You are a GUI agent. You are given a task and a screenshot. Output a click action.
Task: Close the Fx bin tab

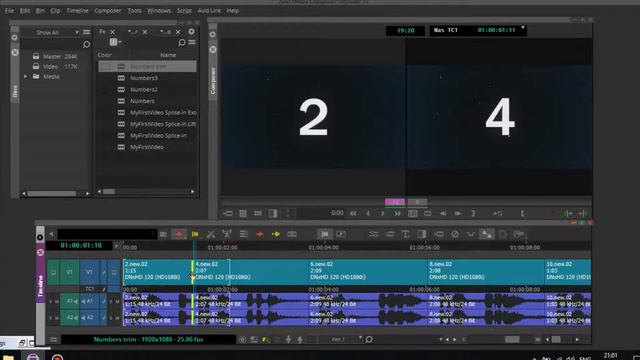pos(113,32)
